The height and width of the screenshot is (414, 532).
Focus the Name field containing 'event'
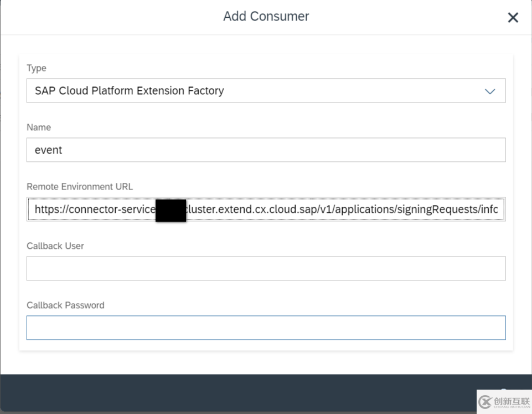click(x=266, y=150)
